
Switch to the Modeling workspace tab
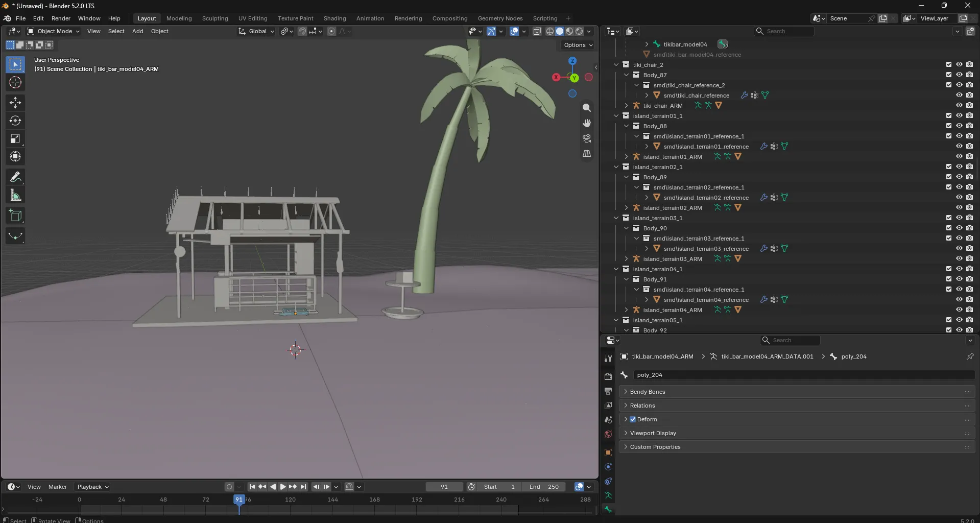[179, 18]
